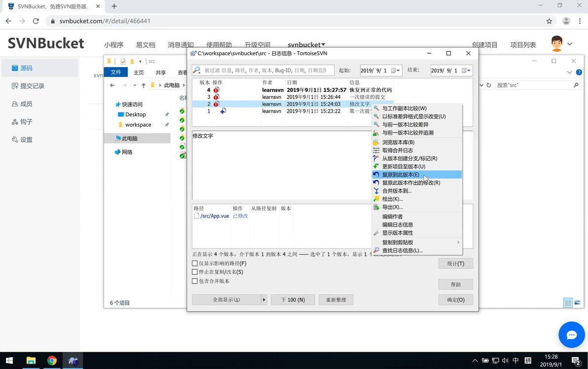The width and height of the screenshot is (588, 369).
Task: Open Explorer quick access toolbar dropdown
Action: (x=140, y=61)
